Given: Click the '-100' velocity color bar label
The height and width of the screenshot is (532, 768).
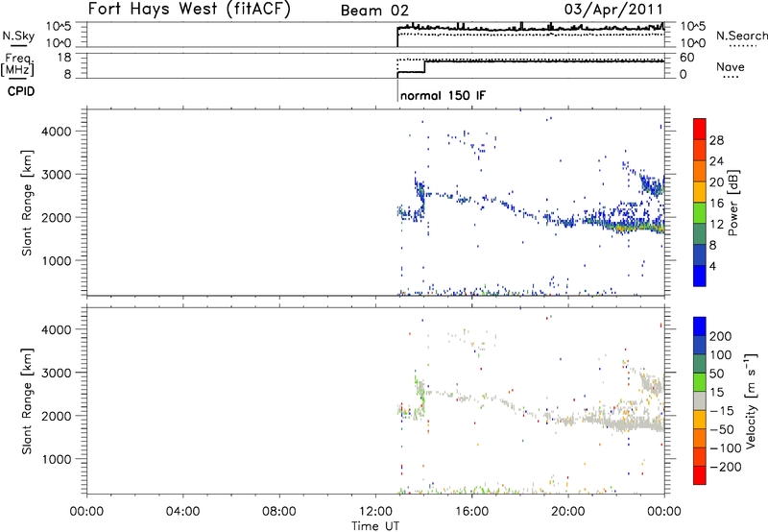Looking at the screenshot, I should (725, 448).
